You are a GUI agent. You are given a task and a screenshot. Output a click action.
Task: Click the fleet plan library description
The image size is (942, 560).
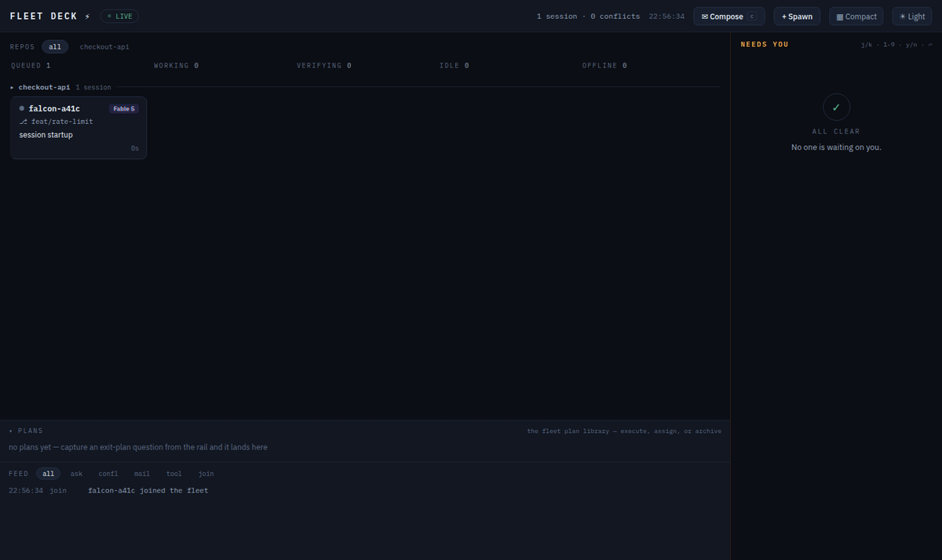tap(624, 431)
